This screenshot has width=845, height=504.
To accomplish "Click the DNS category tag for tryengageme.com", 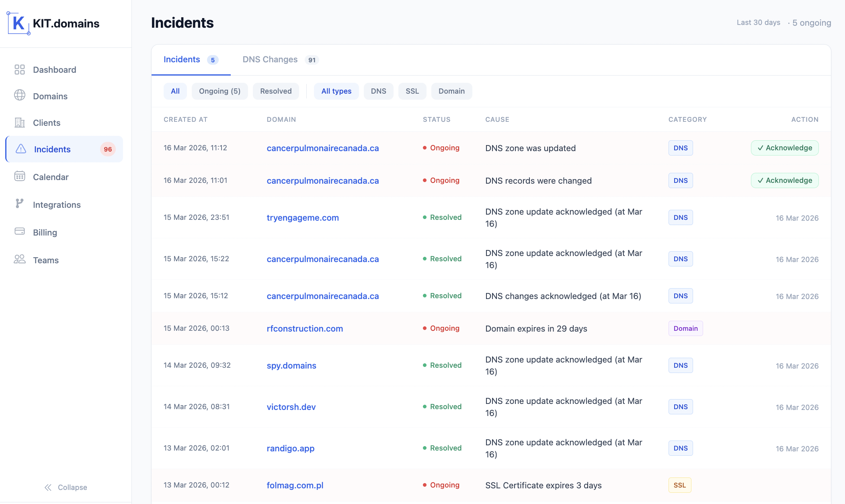I will click(x=681, y=217).
